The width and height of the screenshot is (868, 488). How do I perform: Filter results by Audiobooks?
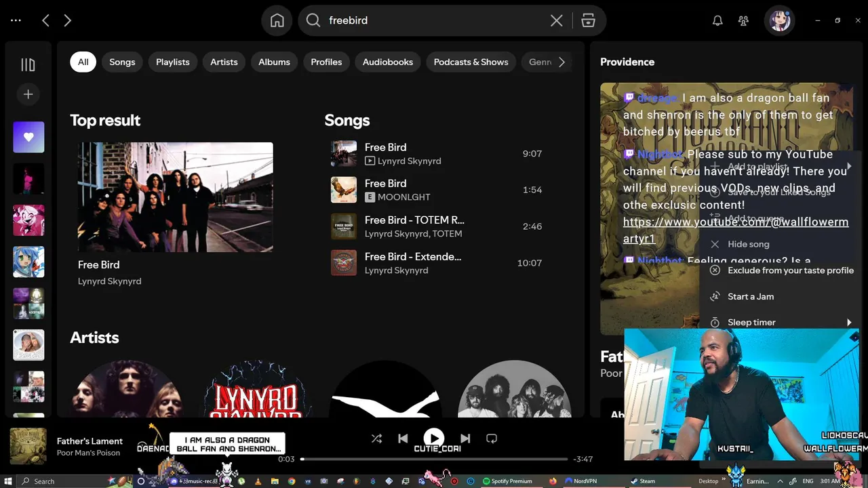coord(388,62)
